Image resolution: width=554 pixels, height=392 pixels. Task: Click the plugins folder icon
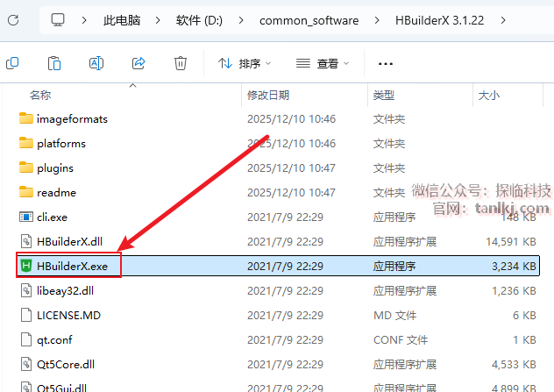[x=26, y=167]
